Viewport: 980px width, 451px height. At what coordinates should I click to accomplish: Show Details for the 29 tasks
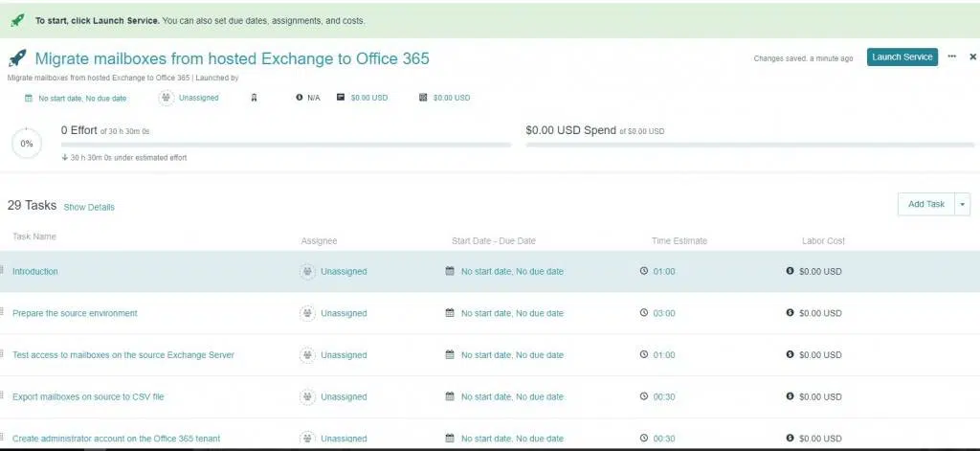[x=89, y=207]
